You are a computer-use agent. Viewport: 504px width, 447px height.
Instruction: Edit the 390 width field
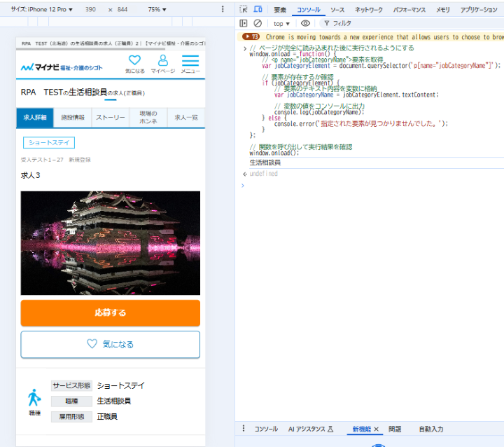click(90, 9)
